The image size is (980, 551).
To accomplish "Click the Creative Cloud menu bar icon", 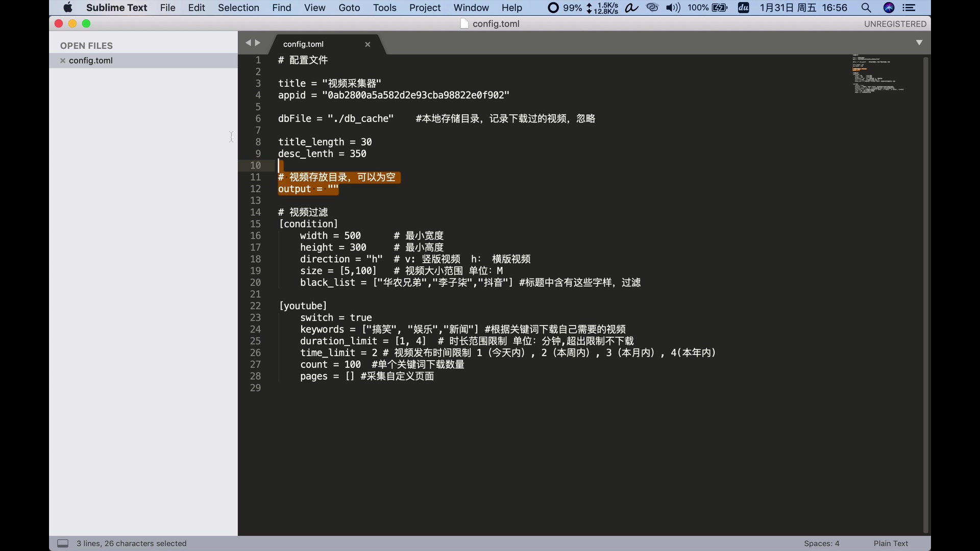I will 652,8.
